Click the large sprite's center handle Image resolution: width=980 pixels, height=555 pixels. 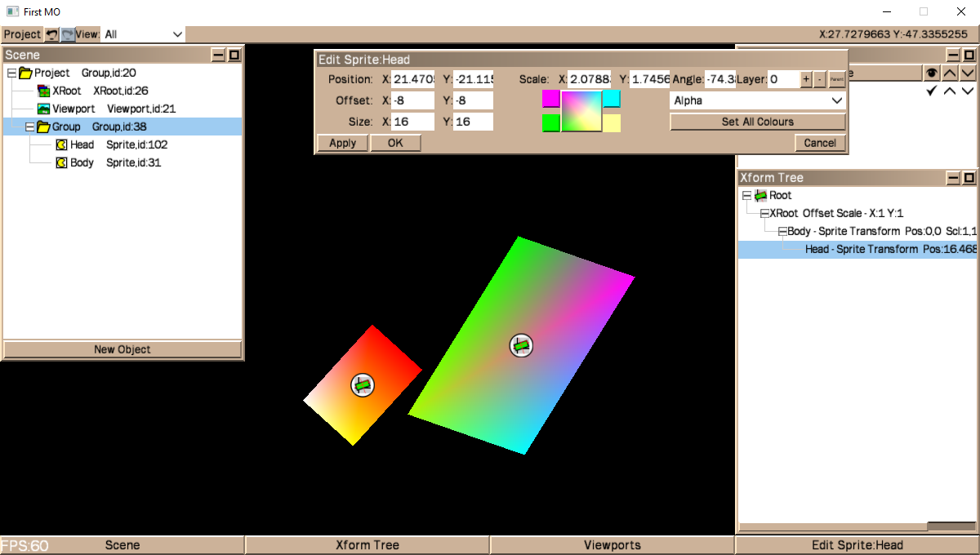(x=521, y=345)
